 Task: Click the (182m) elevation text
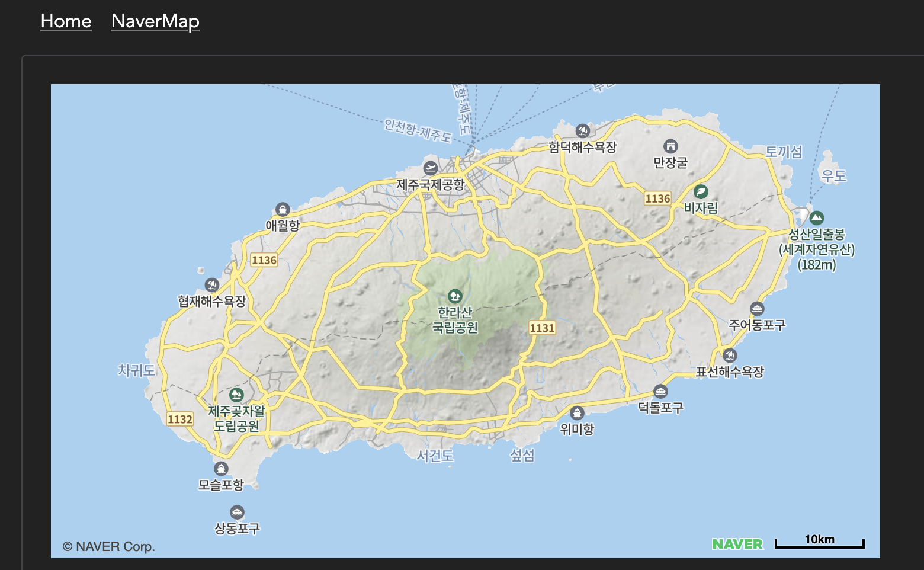click(817, 265)
